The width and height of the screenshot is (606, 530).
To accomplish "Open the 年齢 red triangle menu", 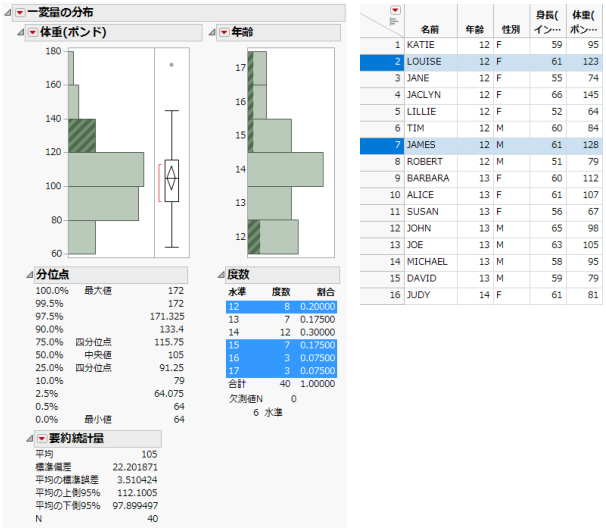I will click(x=224, y=32).
